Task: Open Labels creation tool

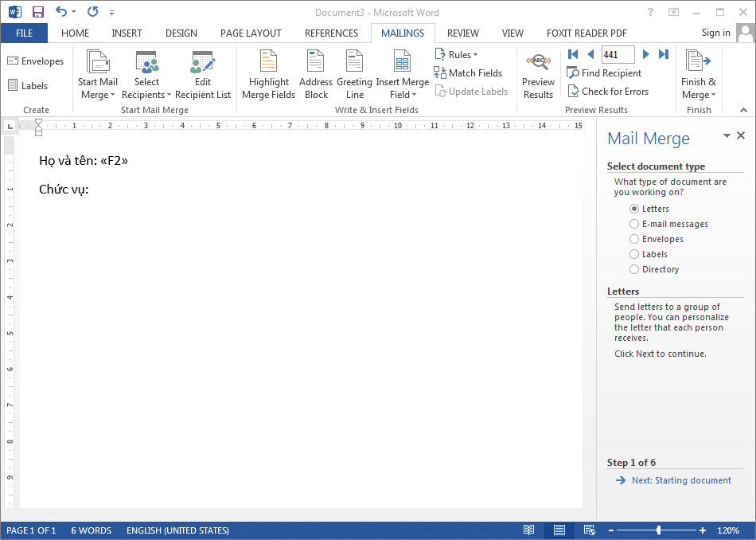Action: (28, 86)
